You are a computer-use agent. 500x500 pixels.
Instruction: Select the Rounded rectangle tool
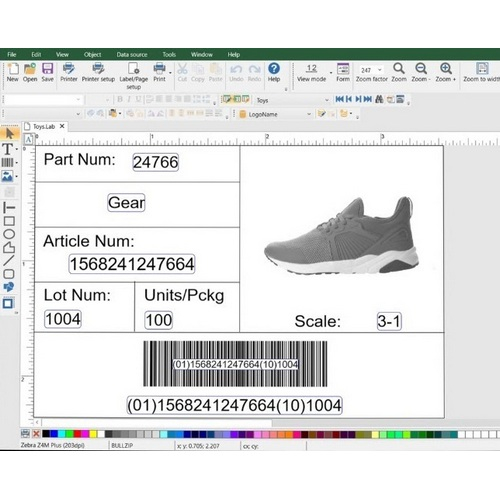tap(9, 274)
